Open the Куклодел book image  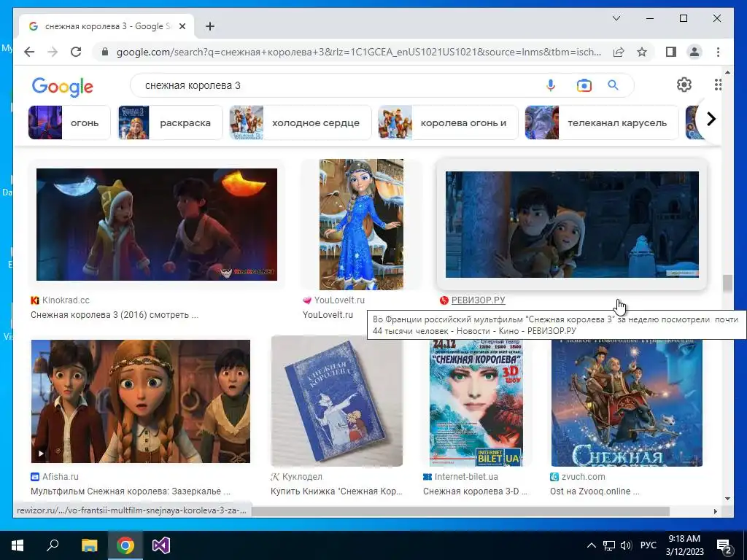(x=337, y=401)
